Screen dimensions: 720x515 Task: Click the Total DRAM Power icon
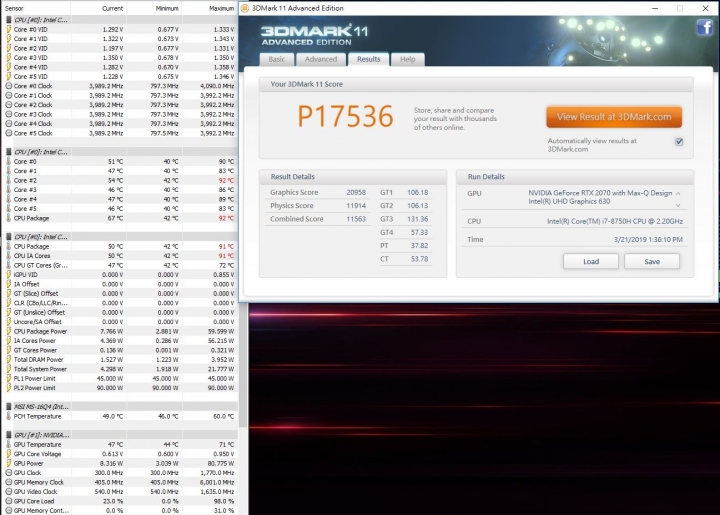(8, 359)
